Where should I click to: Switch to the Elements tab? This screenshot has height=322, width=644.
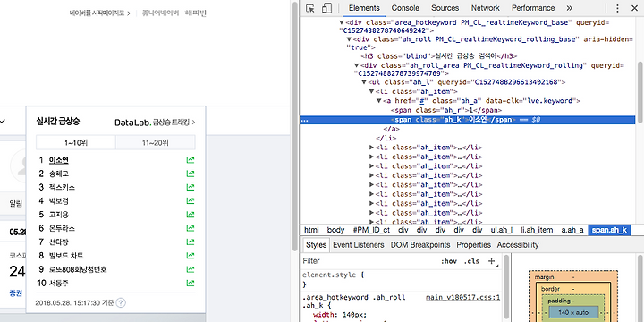tap(364, 8)
